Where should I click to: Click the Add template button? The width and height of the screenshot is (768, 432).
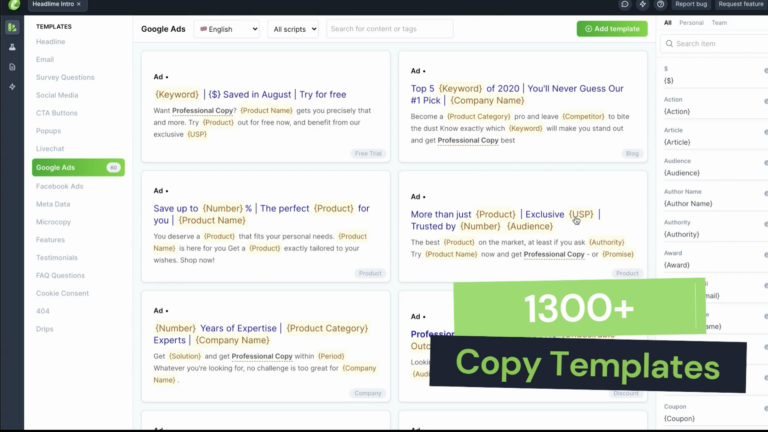point(612,29)
